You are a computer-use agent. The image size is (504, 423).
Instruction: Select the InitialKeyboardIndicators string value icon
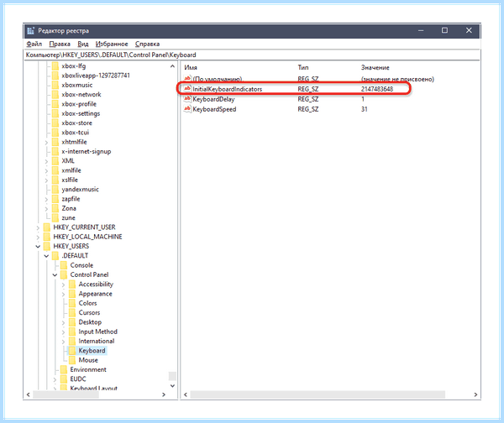[x=187, y=89]
